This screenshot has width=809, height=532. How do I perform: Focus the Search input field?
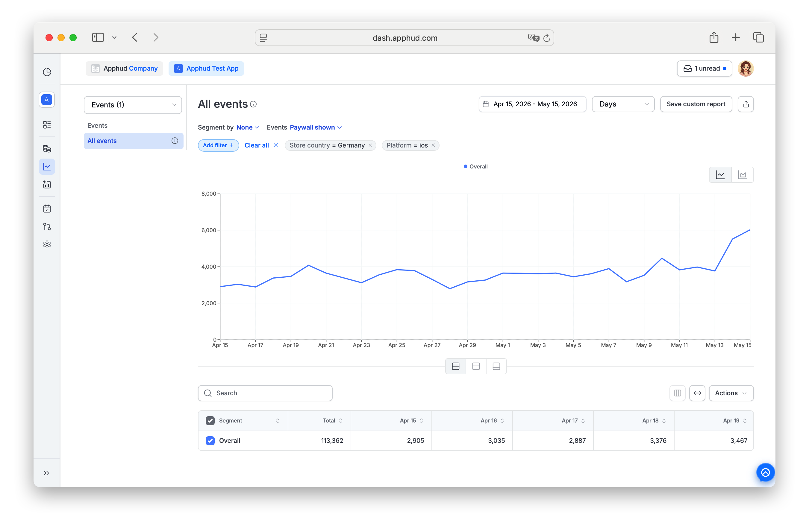(x=265, y=393)
